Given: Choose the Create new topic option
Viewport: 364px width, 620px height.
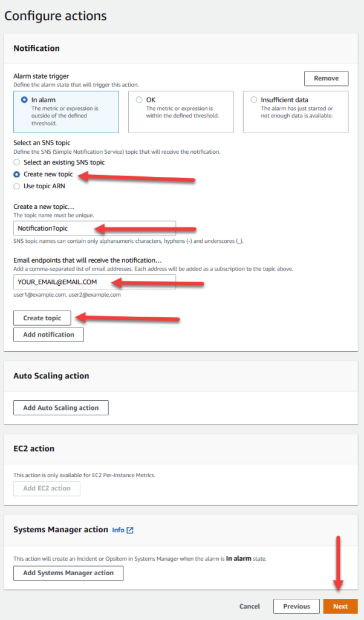Looking at the screenshot, I should coord(17,174).
